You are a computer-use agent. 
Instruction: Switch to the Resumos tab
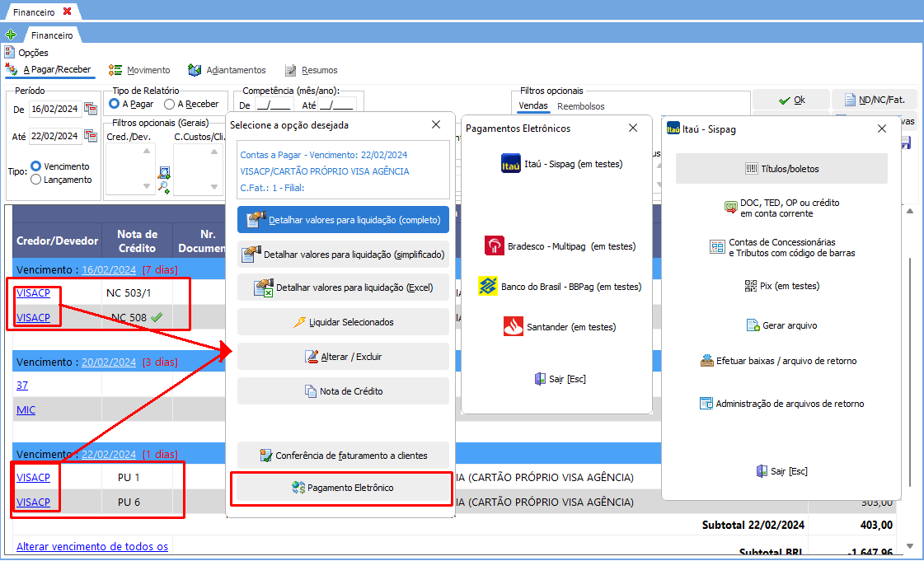click(x=312, y=70)
